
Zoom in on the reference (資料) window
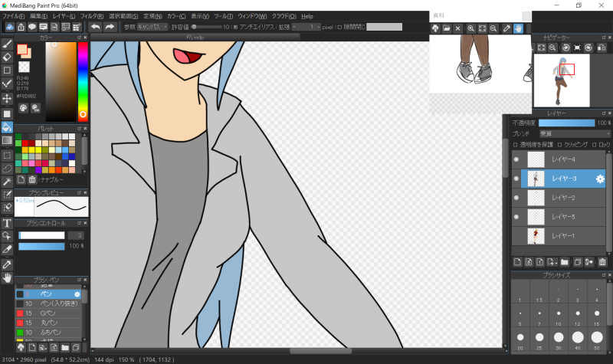(x=470, y=28)
